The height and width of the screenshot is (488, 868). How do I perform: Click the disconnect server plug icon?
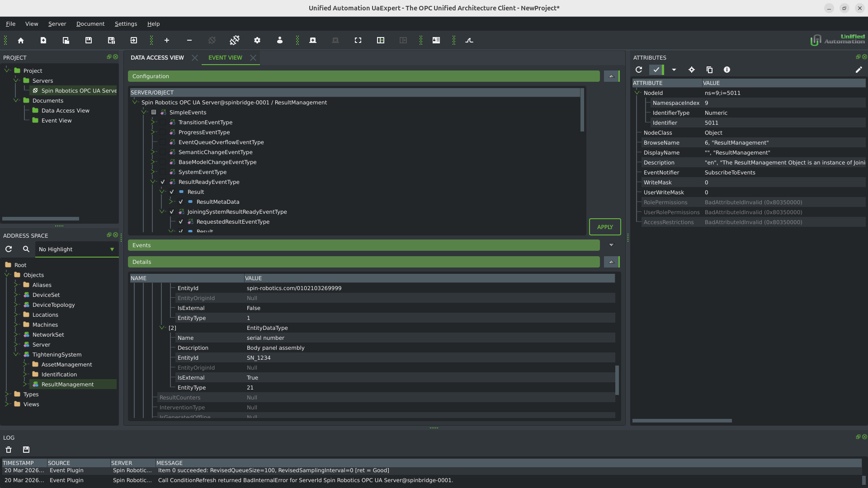coord(235,41)
